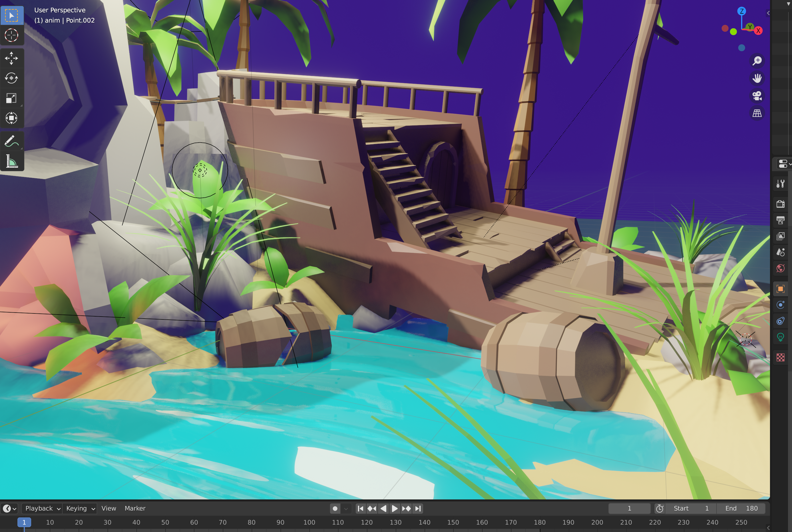
Task: Select the 3D Cursor tool
Action: pos(11,35)
